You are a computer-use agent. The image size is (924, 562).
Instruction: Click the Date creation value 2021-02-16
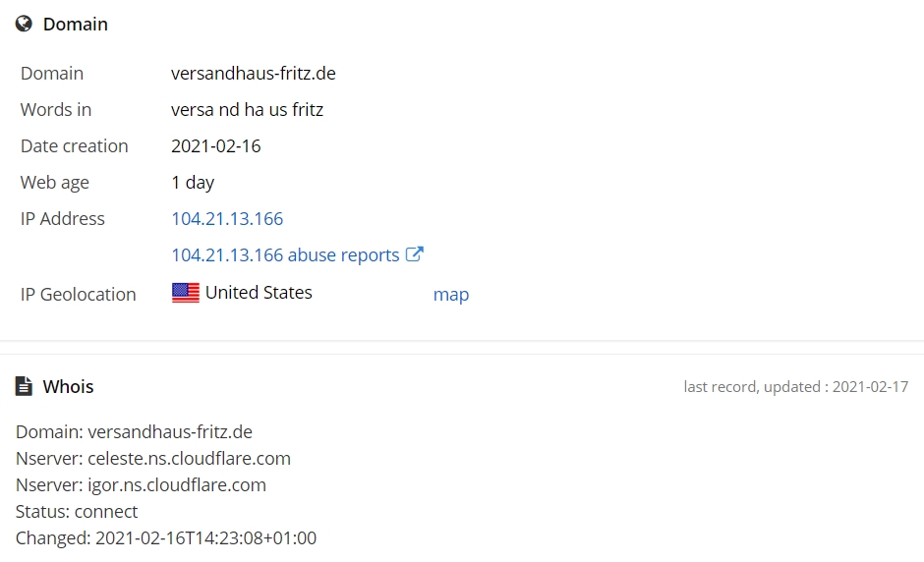tap(215, 146)
